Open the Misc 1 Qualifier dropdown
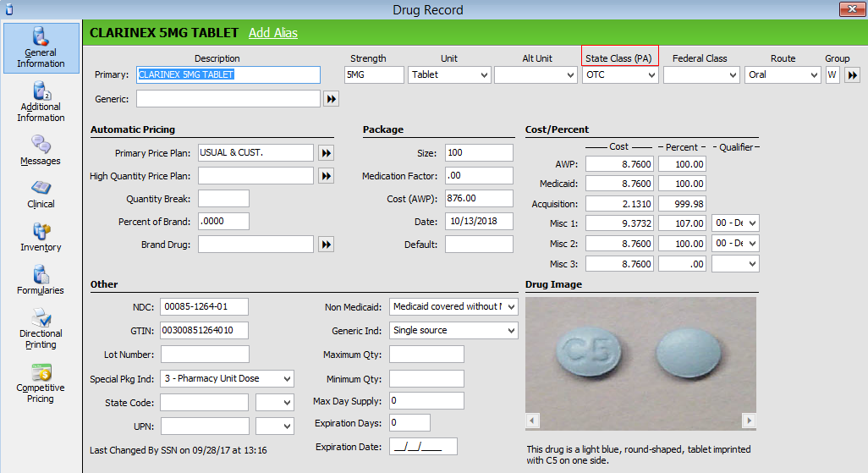Screen dimensions: 868x473 tap(735, 223)
